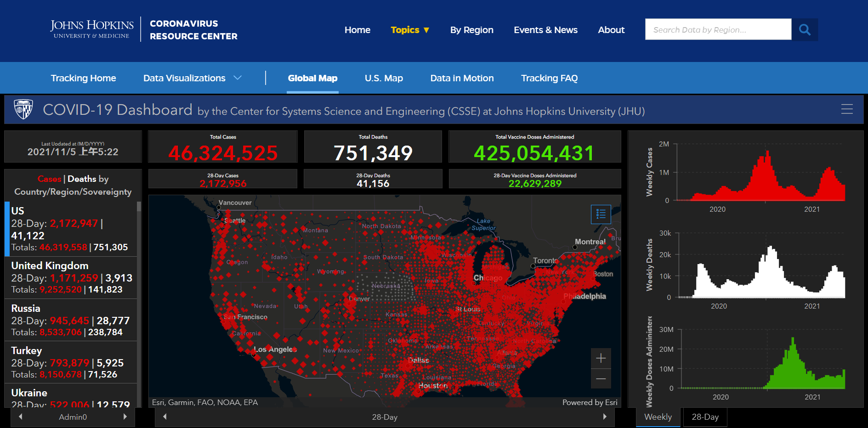Zoom in on the map
Image resolution: width=868 pixels, height=428 pixels.
(601, 358)
